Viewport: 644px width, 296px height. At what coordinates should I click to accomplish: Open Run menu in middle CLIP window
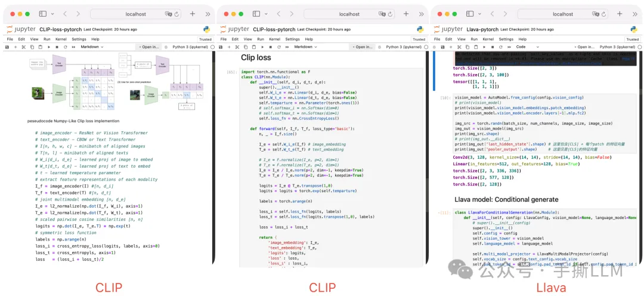[x=261, y=39]
